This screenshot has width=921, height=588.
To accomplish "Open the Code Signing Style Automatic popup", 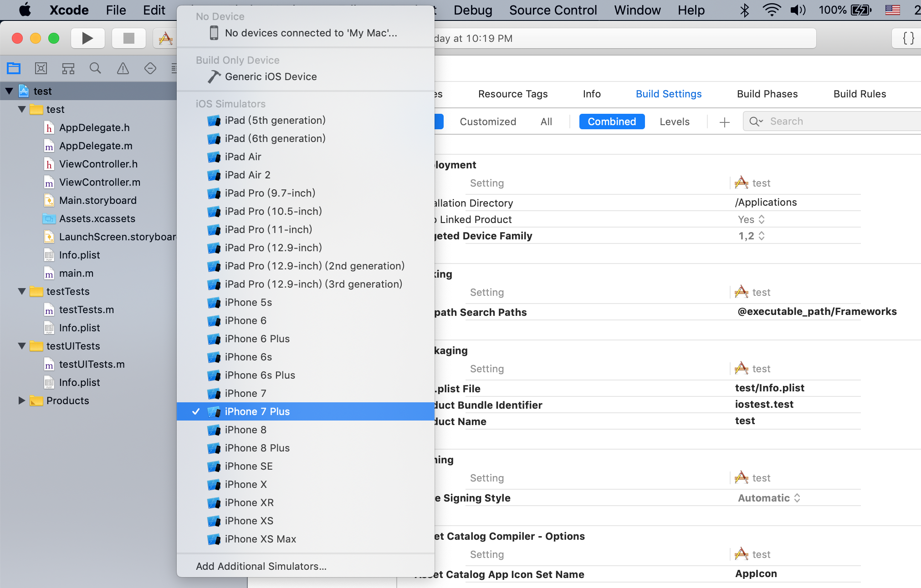I will pos(769,498).
